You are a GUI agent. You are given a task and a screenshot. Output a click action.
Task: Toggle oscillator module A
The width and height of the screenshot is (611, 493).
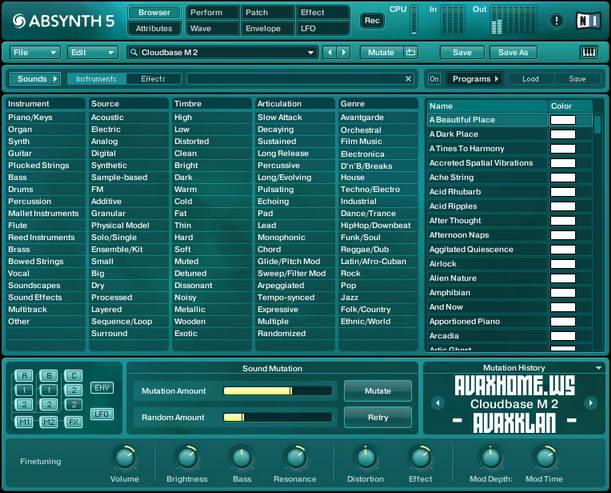(24, 376)
